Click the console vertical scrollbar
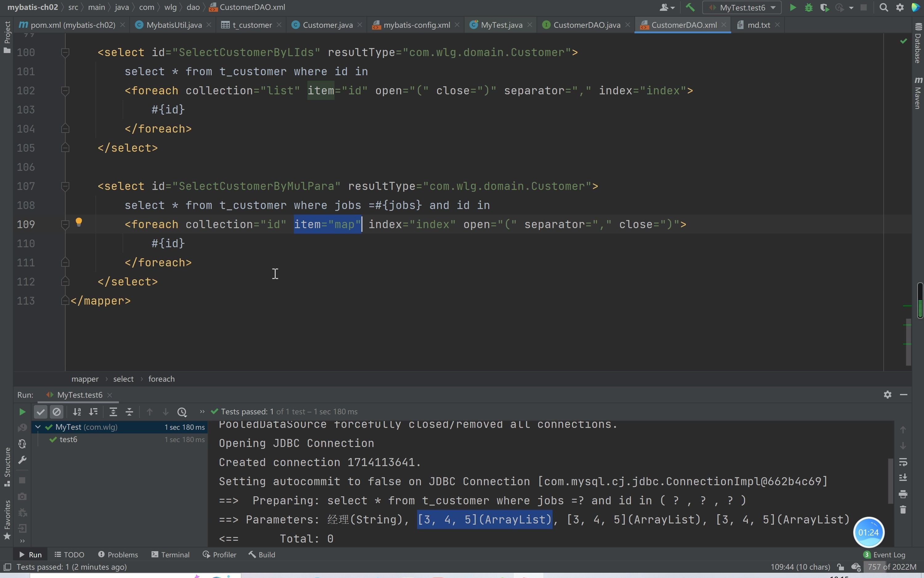Image resolution: width=924 pixels, height=578 pixels. pos(890,481)
